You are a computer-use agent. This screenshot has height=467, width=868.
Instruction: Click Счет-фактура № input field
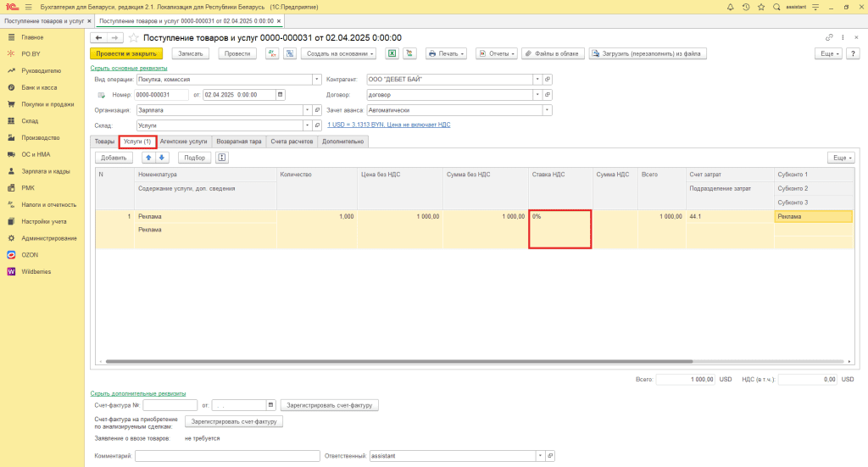pos(170,405)
